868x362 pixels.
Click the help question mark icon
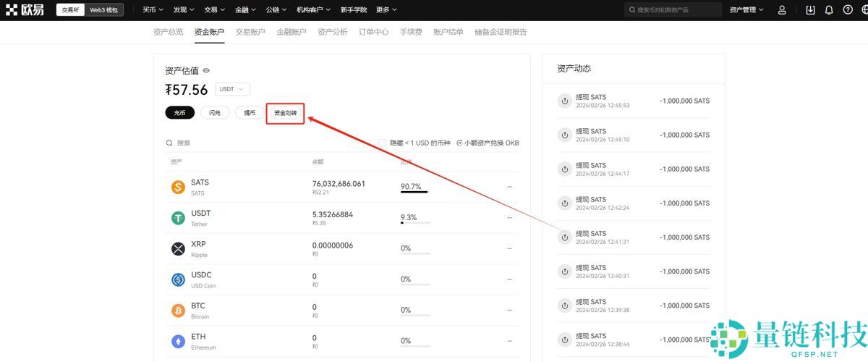(x=848, y=10)
